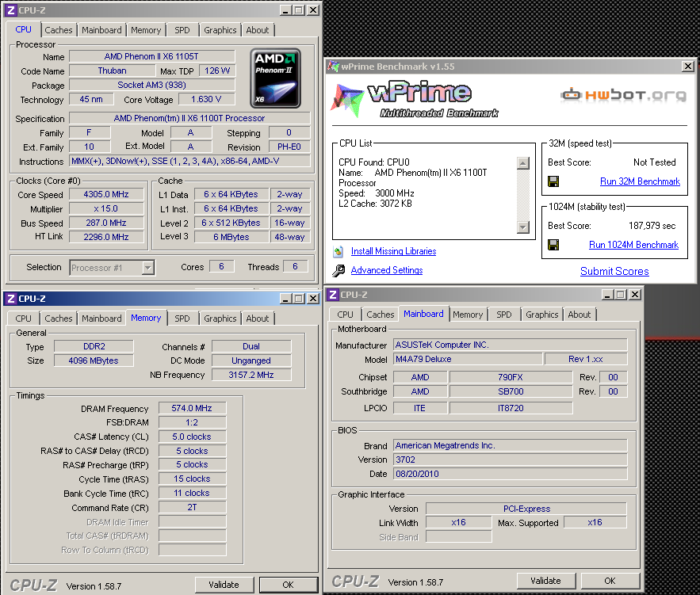Open Mainboard tab in top CPU-Z window

(x=101, y=30)
